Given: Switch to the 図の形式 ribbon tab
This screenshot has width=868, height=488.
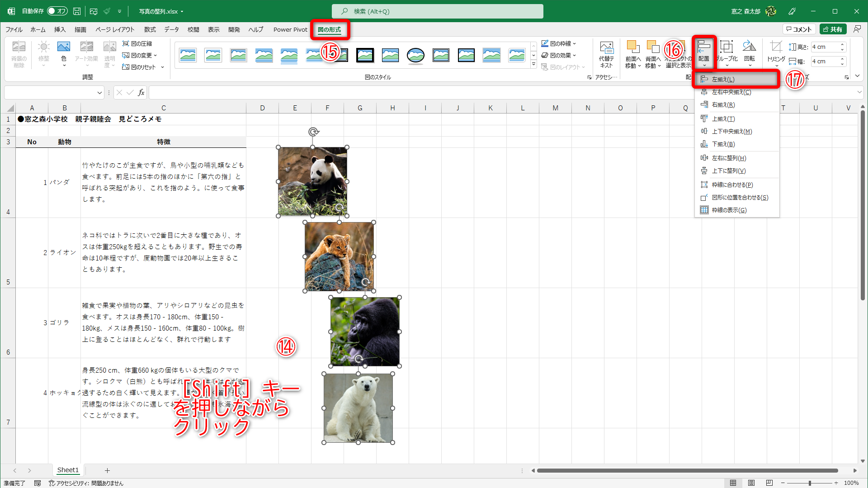Looking at the screenshot, I should (x=330, y=29).
